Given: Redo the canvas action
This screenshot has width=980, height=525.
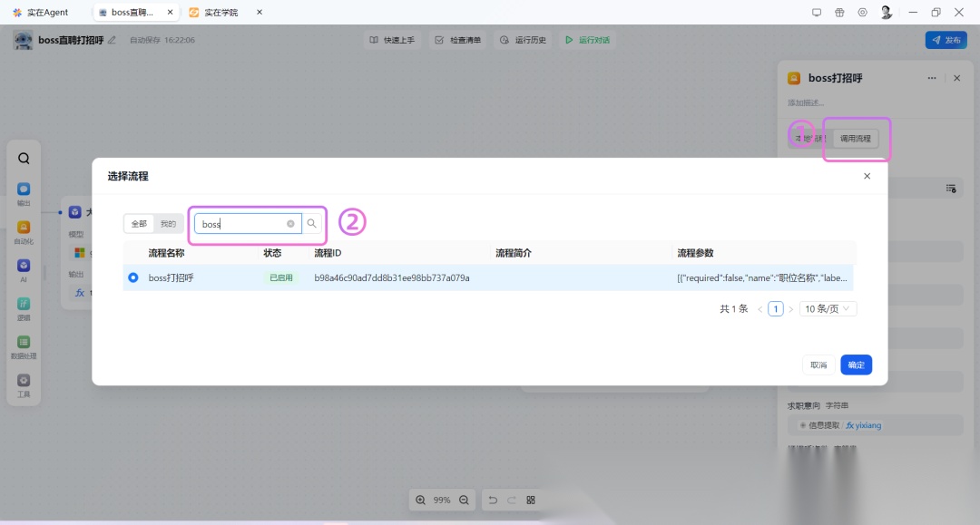Looking at the screenshot, I should (511, 500).
